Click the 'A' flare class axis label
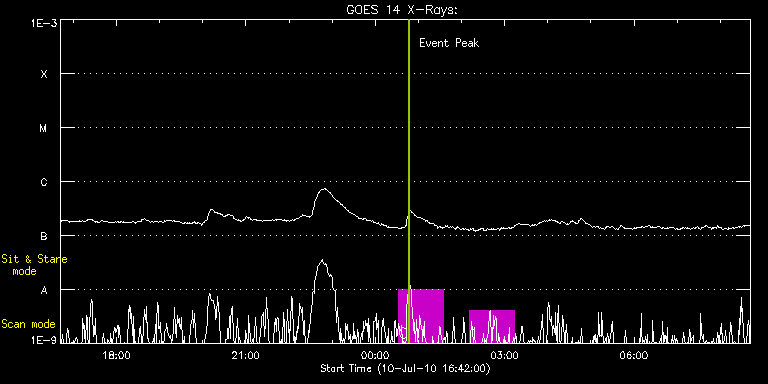768x384 pixels. (44, 290)
